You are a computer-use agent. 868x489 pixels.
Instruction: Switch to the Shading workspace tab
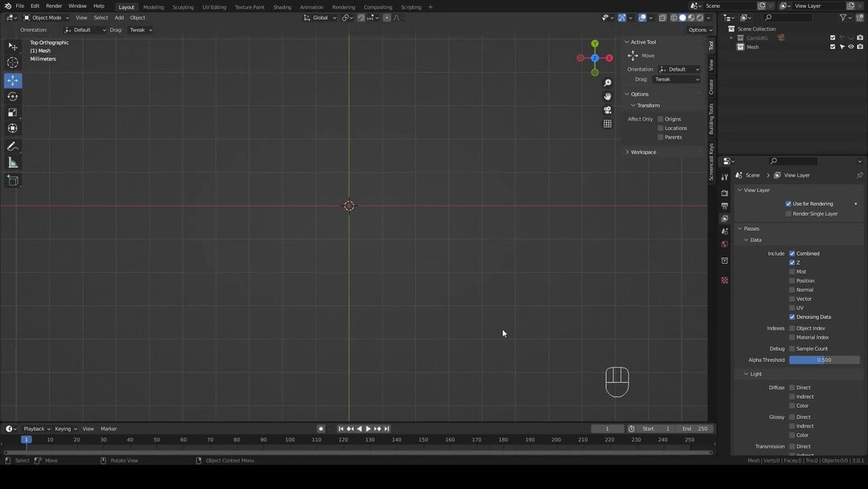click(282, 6)
